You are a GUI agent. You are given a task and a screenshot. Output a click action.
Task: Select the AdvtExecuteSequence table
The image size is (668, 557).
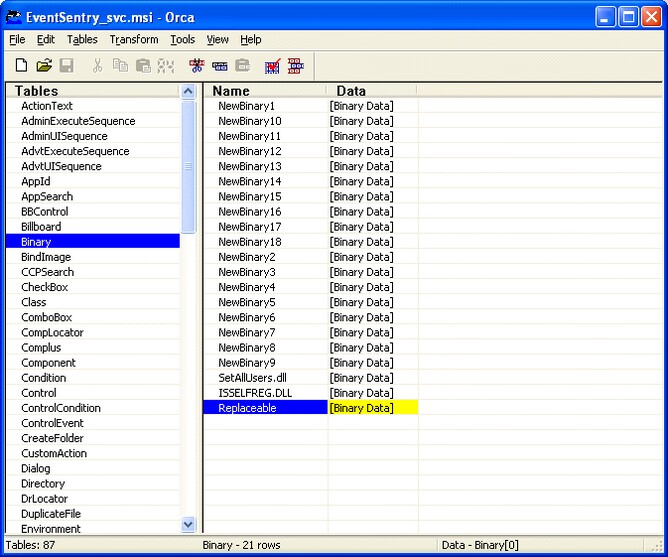93,151
